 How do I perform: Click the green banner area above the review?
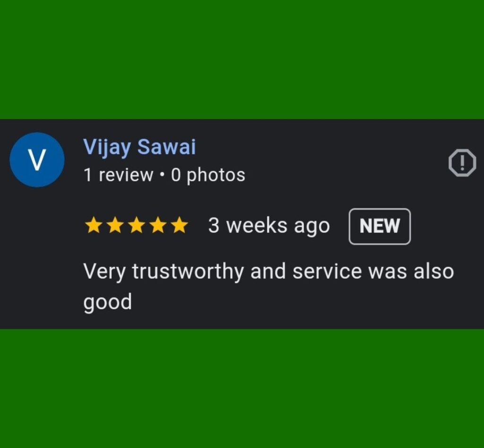click(242, 59)
